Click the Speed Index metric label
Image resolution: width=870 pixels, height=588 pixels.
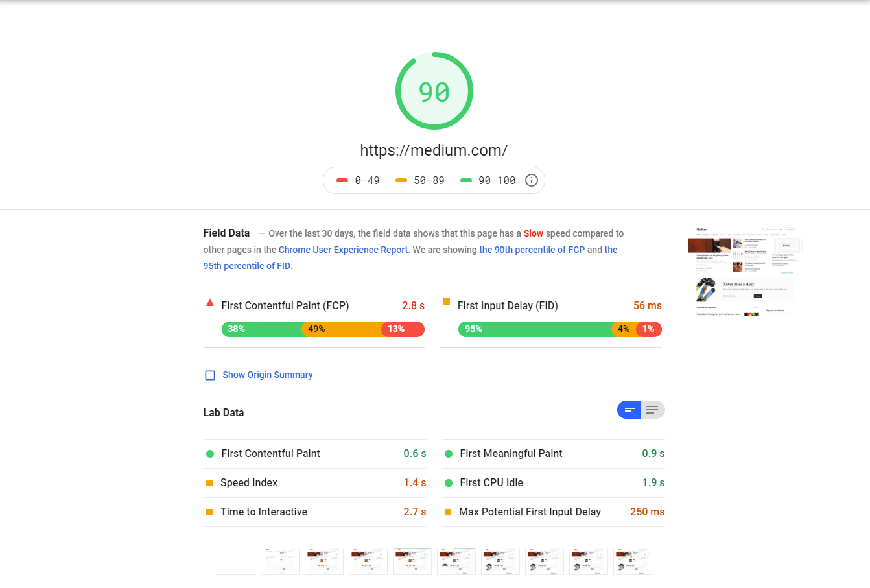(x=249, y=482)
